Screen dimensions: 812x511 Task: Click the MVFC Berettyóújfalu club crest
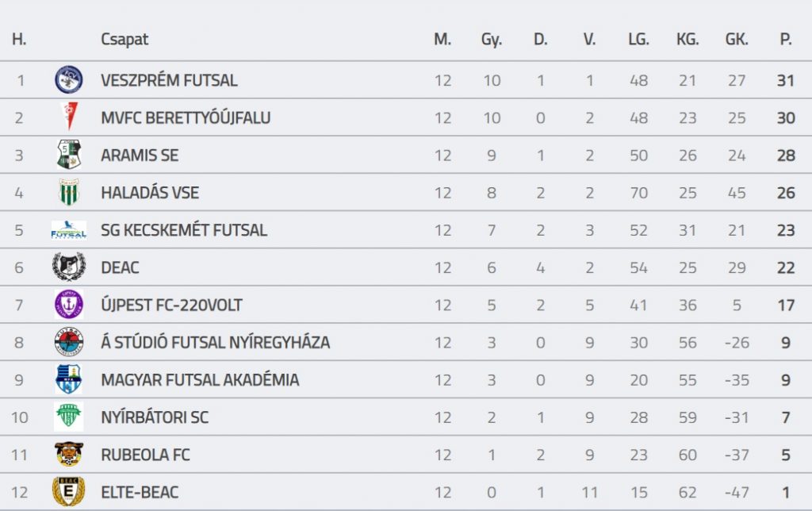click(68, 117)
